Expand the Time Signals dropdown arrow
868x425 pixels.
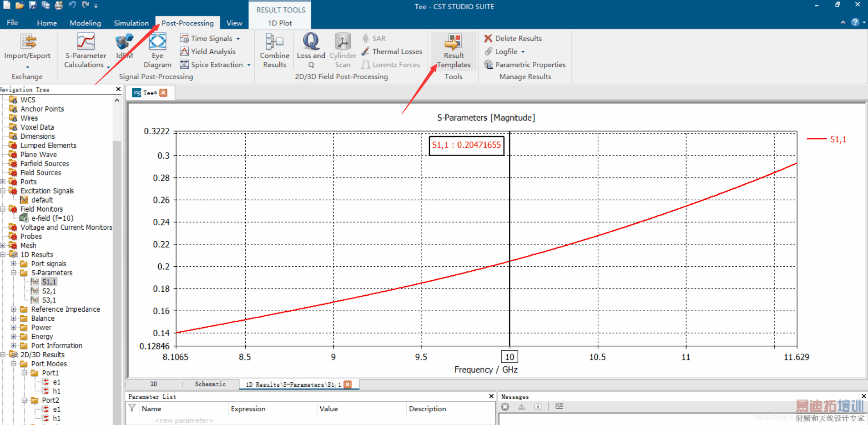(238, 39)
